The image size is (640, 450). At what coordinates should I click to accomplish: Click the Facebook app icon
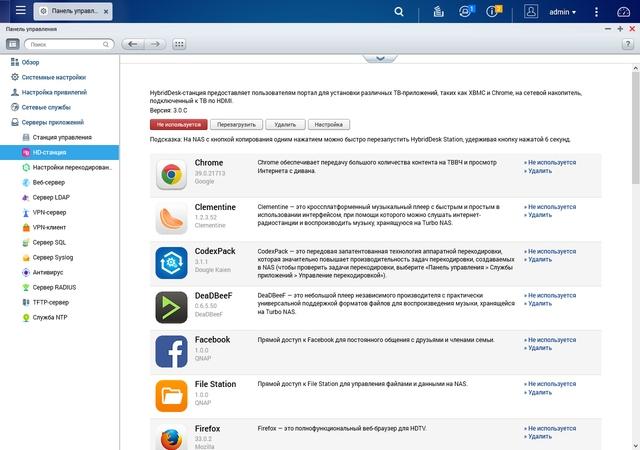pos(171,352)
